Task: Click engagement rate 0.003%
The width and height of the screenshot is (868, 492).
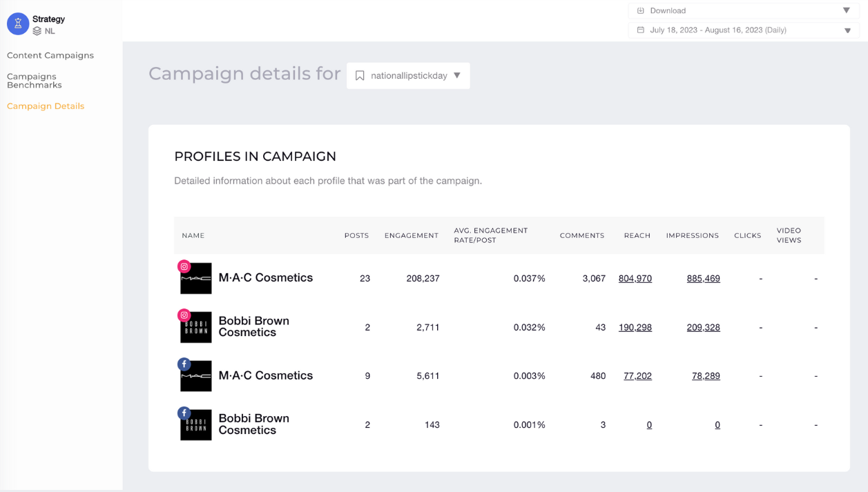Action: pos(530,376)
